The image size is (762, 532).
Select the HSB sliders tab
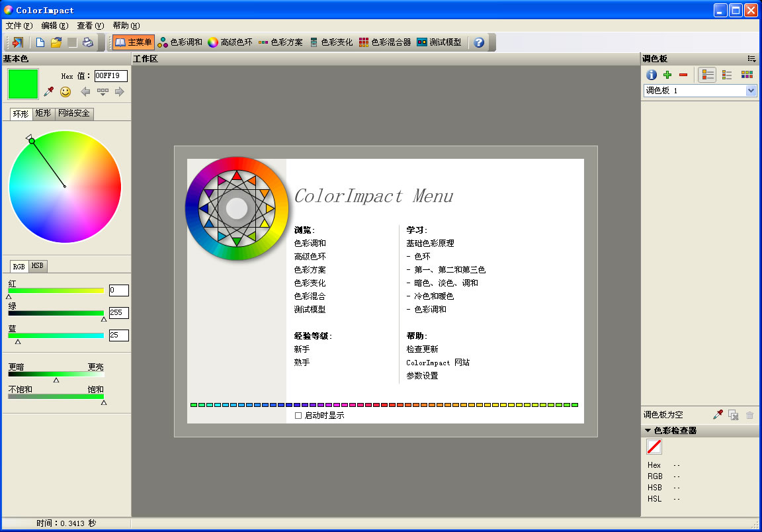(x=38, y=265)
